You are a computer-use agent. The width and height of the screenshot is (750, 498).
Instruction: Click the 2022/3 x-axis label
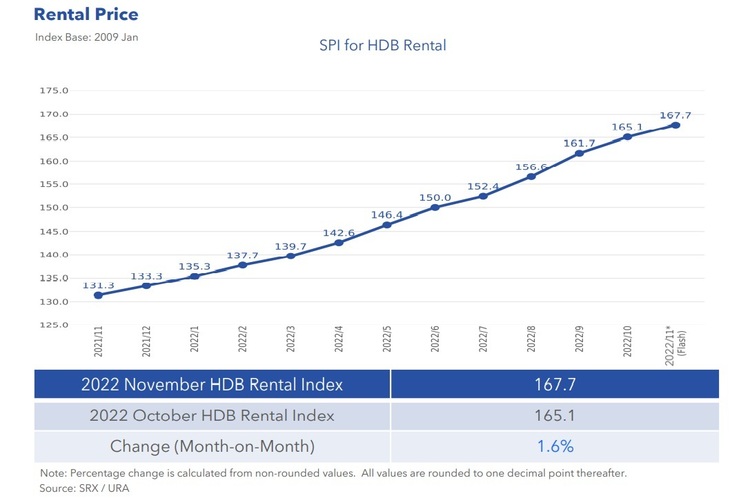coord(290,339)
